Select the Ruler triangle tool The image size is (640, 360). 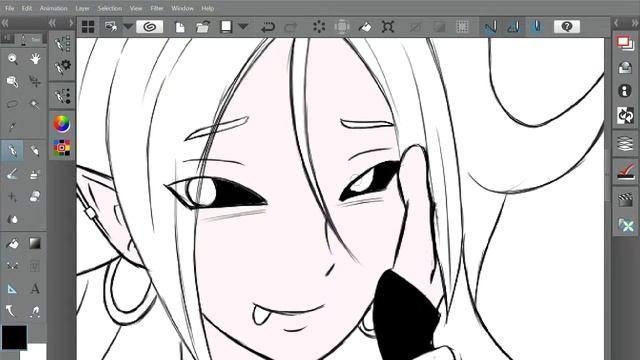(x=12, y=289)
